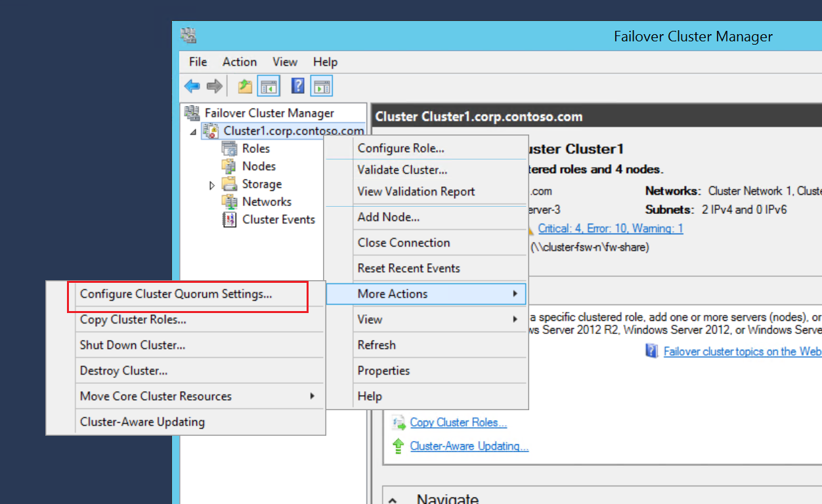Open the Cluster Events notebook icon
822x504 pixels.
(x=228, y=220)
